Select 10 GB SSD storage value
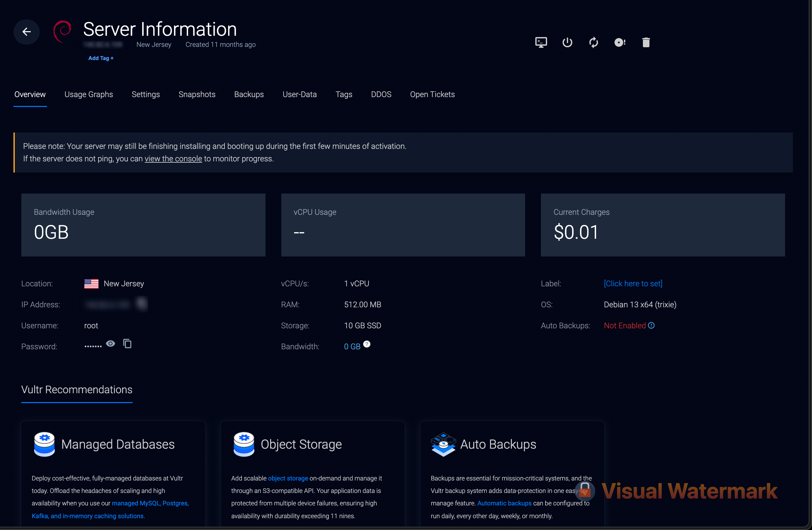The image size is (812, 530). coord(363,325)
